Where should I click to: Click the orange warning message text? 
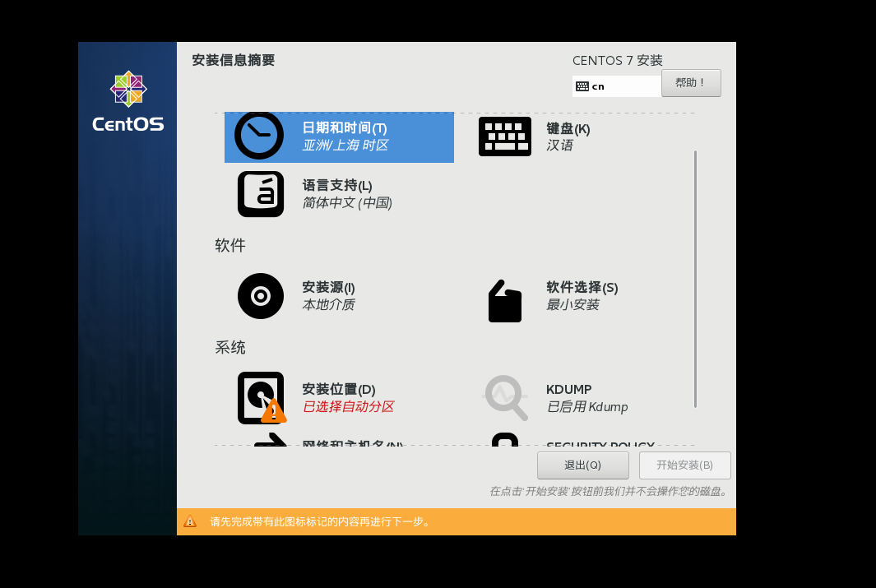[321, 521]
